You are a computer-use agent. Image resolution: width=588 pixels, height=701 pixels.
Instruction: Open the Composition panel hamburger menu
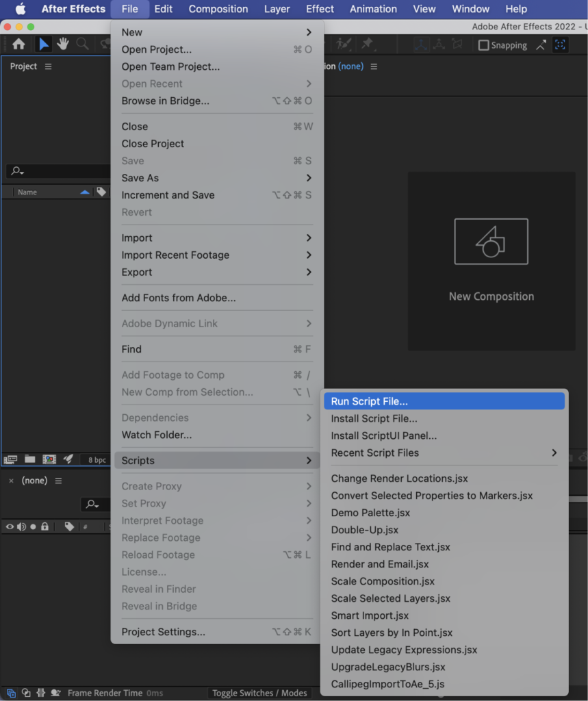point(374,66)
